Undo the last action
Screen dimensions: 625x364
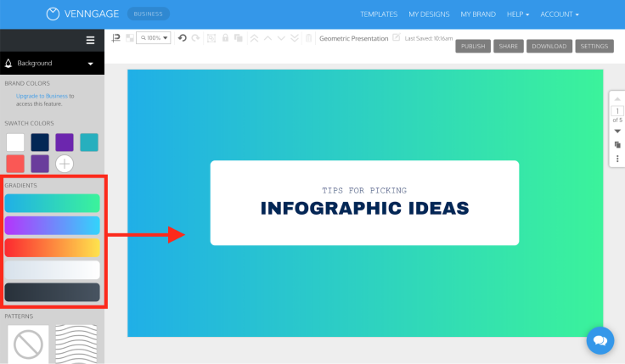point(183,38)
